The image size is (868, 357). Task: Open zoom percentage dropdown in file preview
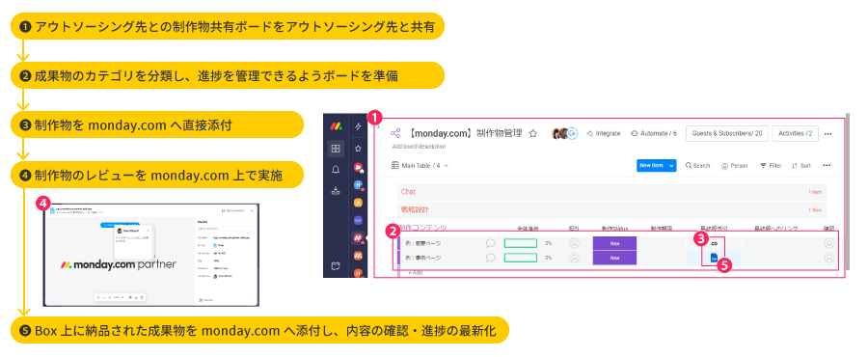(119, 297)
